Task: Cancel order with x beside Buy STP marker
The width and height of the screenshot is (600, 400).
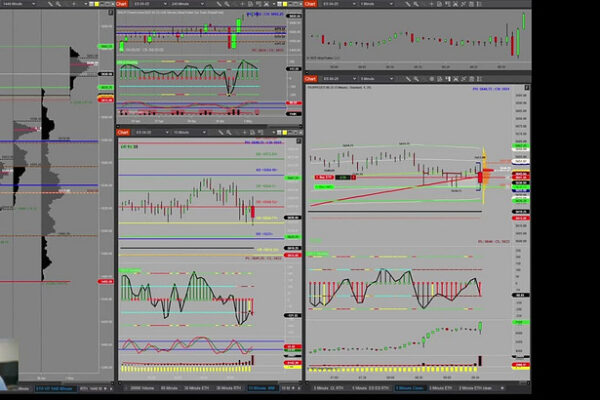Action: pyautogui.click(x=354, y=177)
